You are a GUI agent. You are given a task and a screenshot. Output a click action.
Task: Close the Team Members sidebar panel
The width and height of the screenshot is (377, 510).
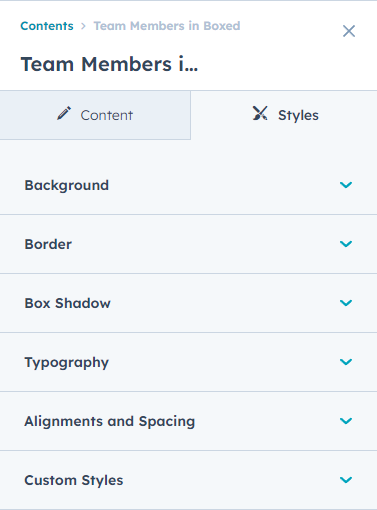[349, 31]
